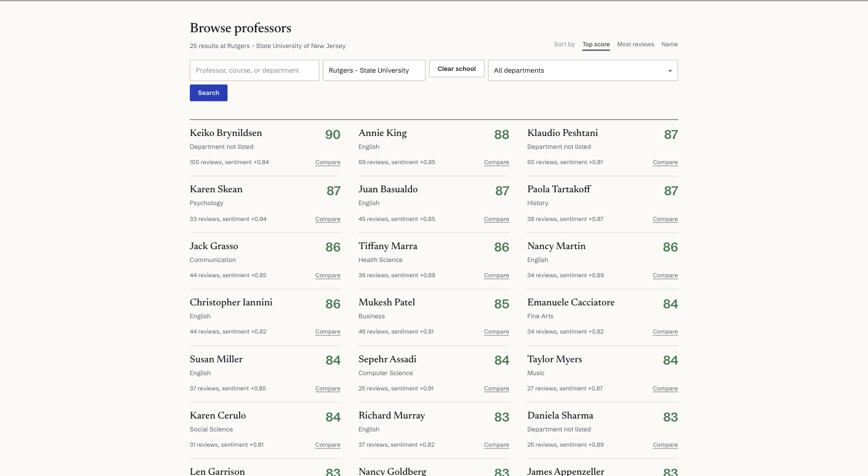Open Keiko Brynildsen's profile name
Screen dimensions: 868x476
pos(226,133)
